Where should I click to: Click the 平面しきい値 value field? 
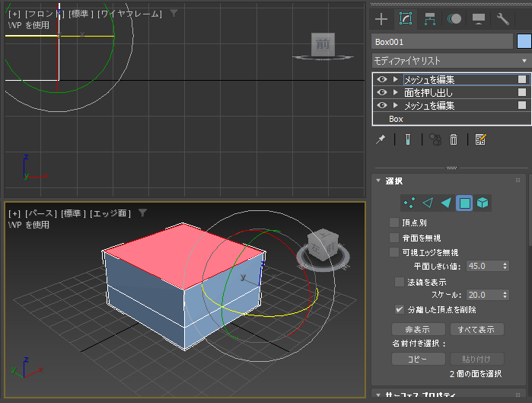[x=484, y=266]
